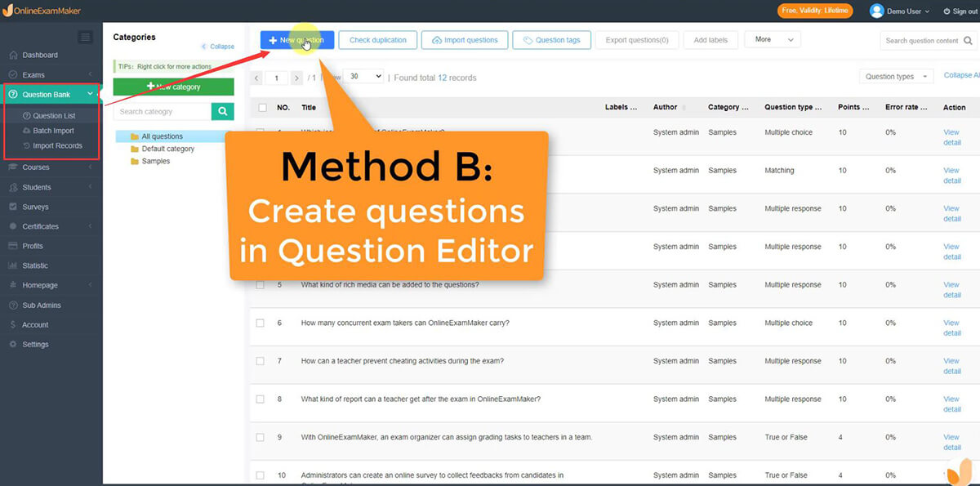Click the Dashboard home icon in sidebar
Image resolution: width=980 pixels, height=486 pixels.
pyautogui.click(x=13, y=56)
